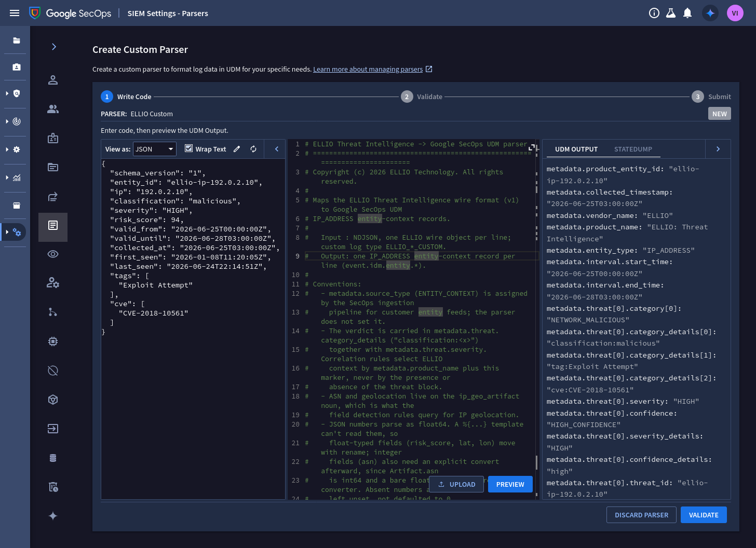
Task: Expand the secondary settings sidebar chevron
Action: tap(53, 47)
